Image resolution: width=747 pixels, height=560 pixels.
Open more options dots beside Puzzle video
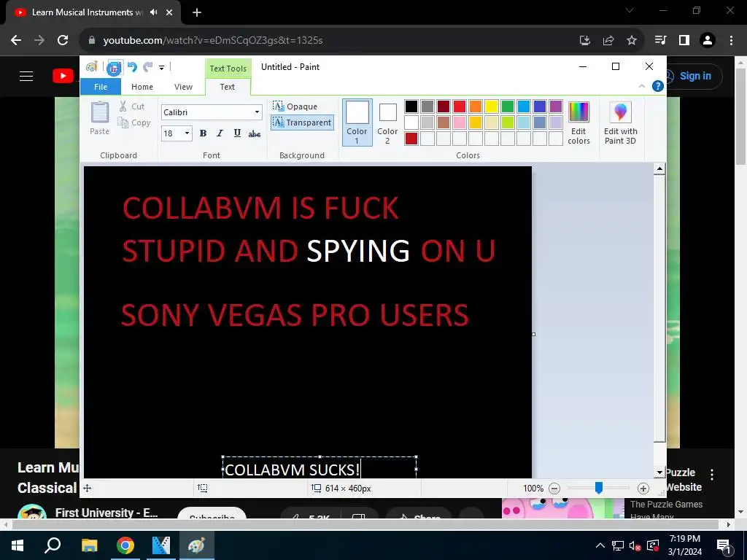pyautogui.click(x=712, y=474)
